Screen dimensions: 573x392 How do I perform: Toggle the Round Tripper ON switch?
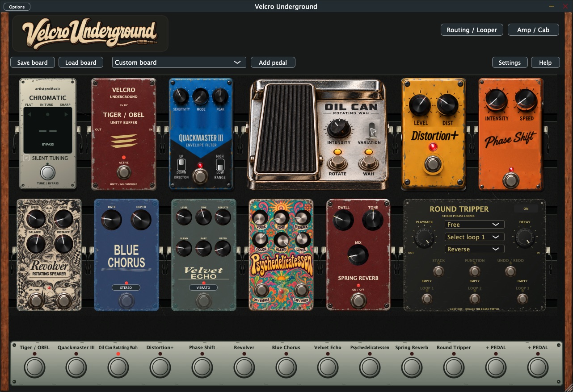point(526,209)
